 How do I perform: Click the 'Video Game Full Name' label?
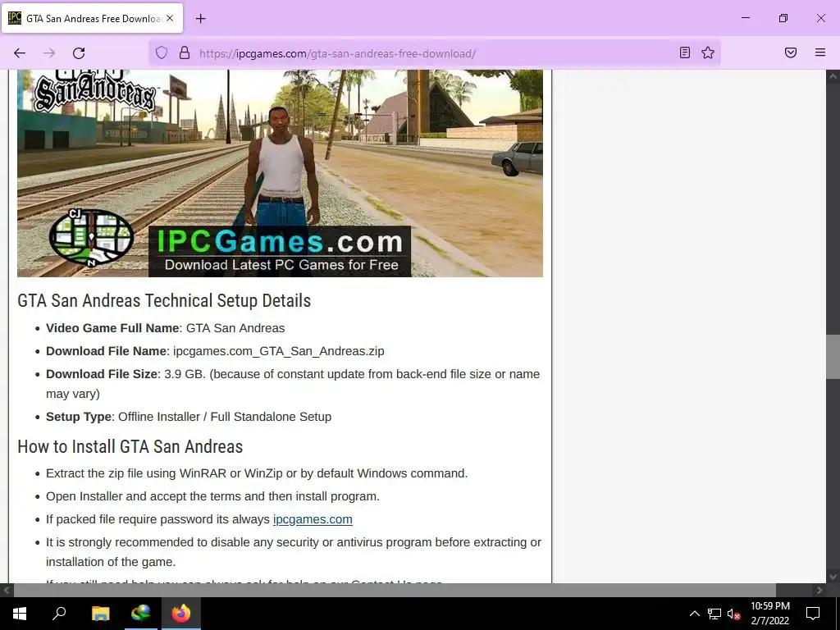pos(112,328)
